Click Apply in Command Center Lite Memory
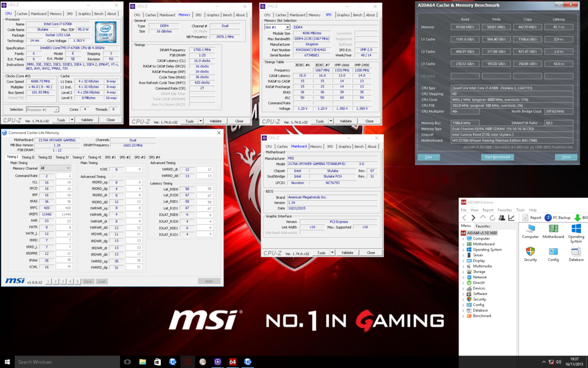The width and height of the screenshot is (588, 368). (209, 281)
